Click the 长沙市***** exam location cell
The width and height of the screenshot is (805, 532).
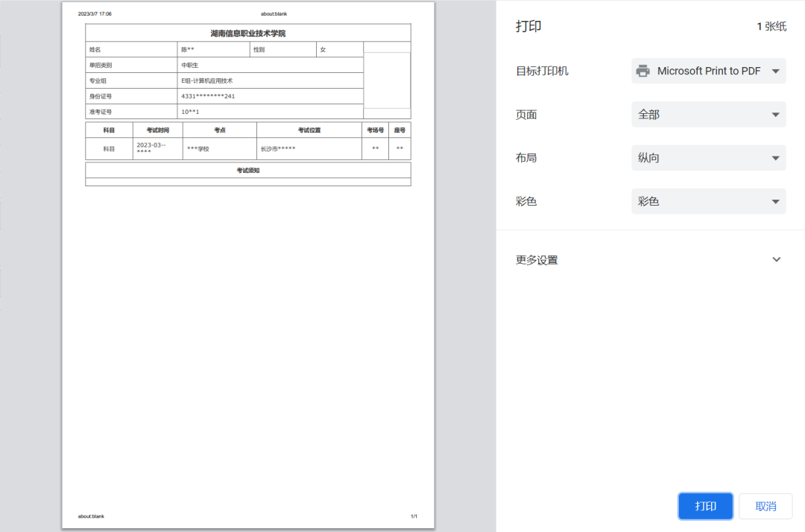pos(278,149)
